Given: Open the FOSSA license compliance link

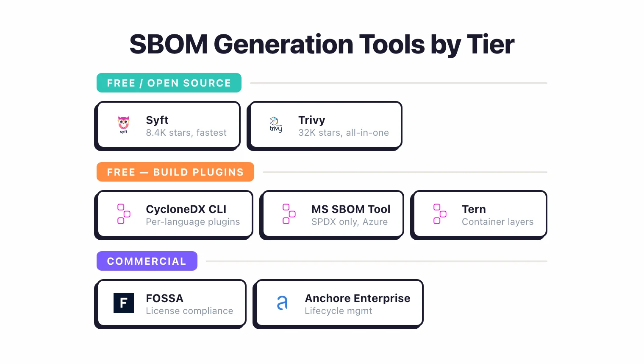Looking at the screenshot, I should 170,303.
